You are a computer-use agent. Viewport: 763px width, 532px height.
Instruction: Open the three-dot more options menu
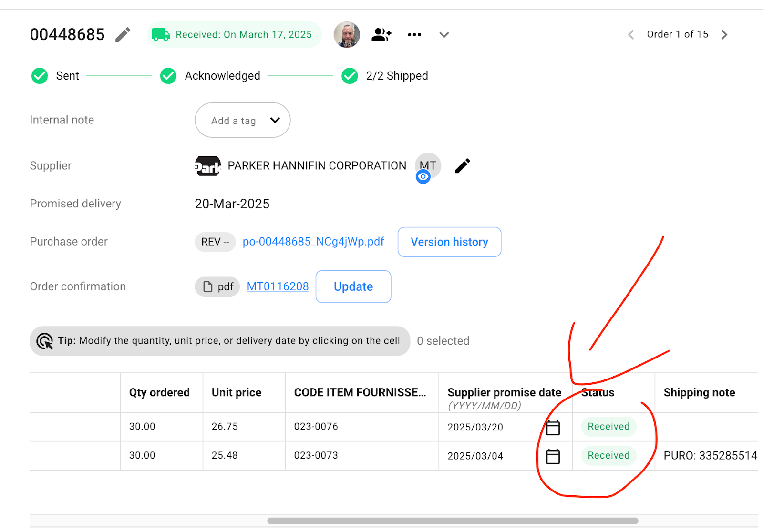(x=414, y=35)
